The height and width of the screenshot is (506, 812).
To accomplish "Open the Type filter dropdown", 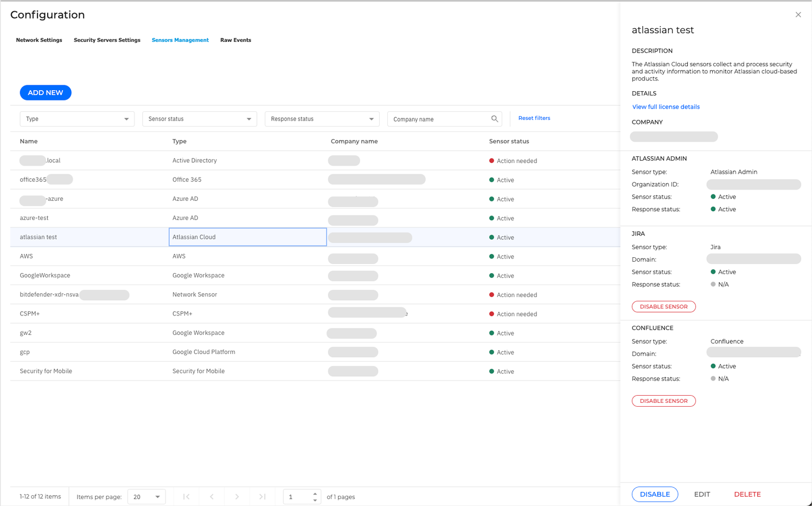I will 77,119.
